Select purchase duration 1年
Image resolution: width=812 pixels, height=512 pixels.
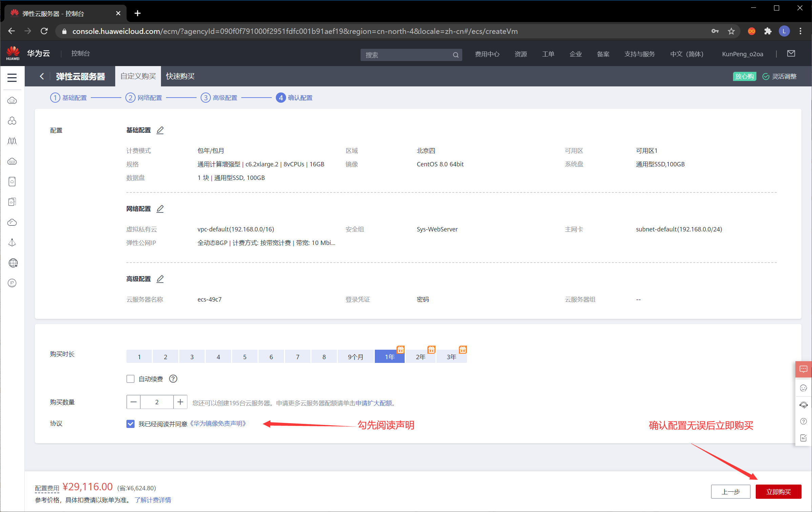tap(390, 357)
